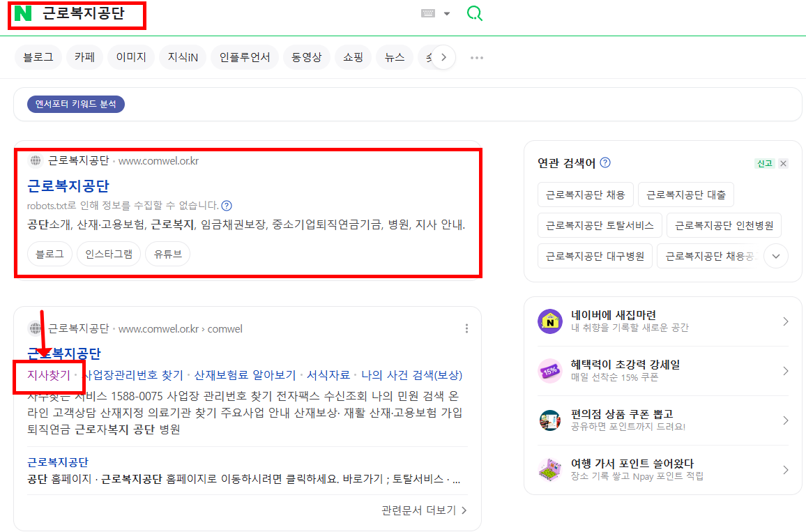
Task: Select related search 근로복지공단 토탈서비스
Action: (x=600, y=226)
